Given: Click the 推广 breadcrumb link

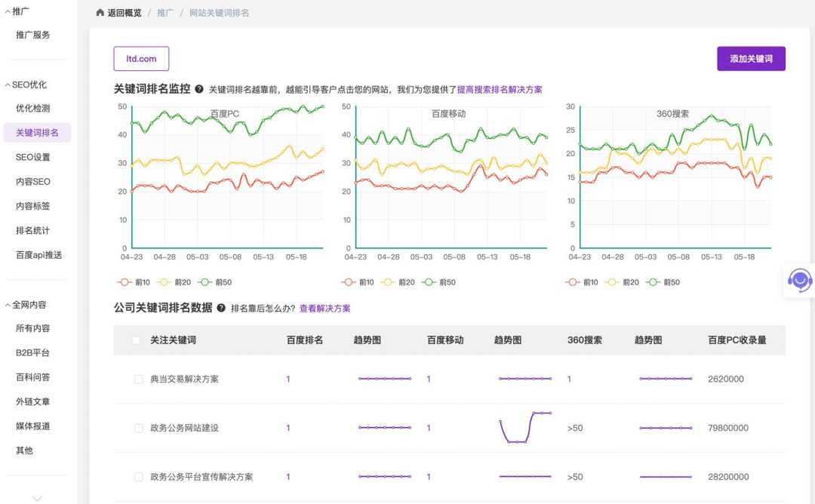Looking at the screenshot, I should click(165, 13).
